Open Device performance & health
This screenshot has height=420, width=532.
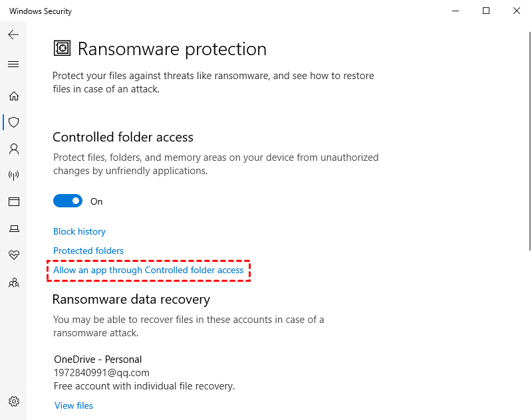point(14,255)
